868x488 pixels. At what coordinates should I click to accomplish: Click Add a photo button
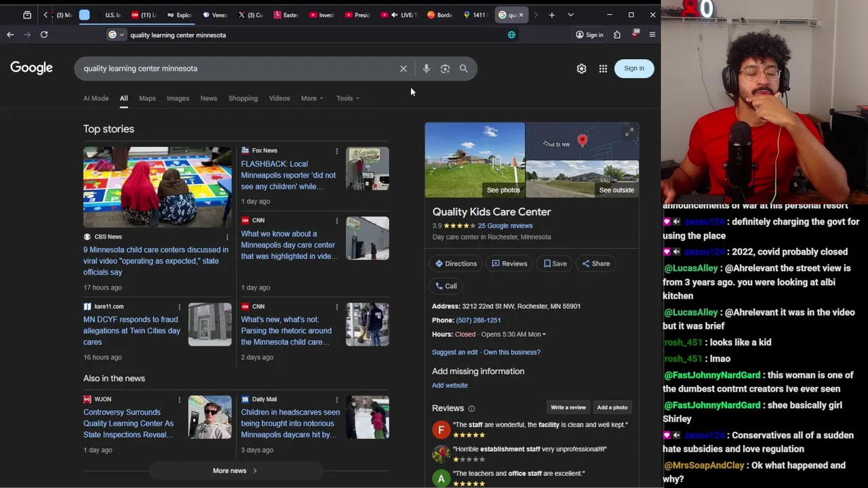point(612,407)
